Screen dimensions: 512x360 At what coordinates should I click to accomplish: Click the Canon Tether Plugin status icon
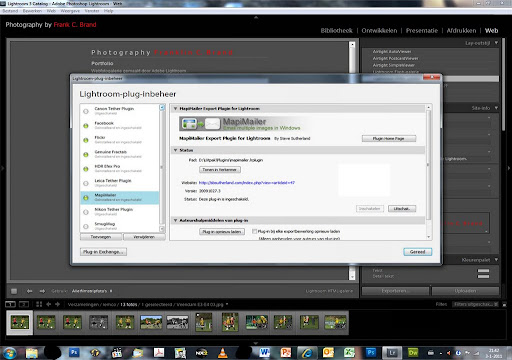click(86, 111)
